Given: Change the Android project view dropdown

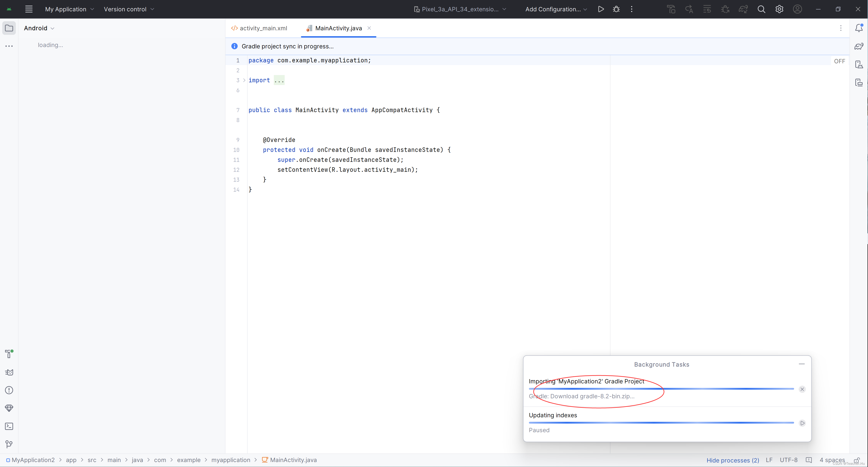Looking at the screenshot, I should (39, 28).
